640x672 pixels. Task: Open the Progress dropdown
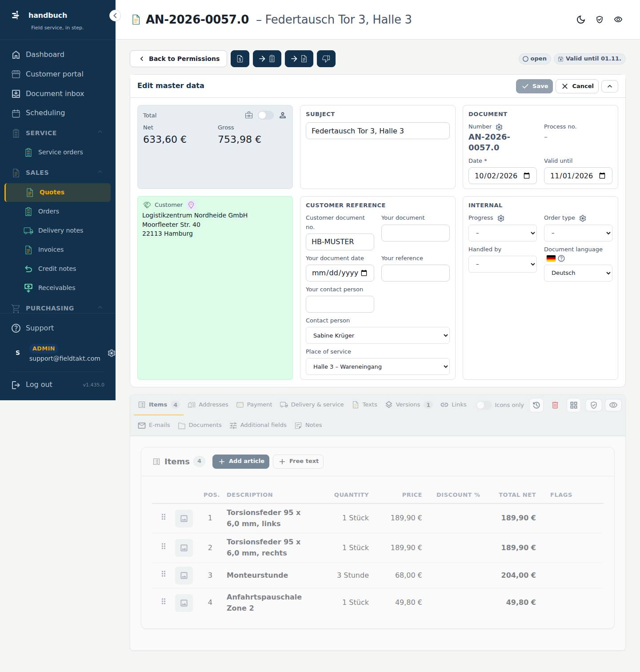point(503,233)
